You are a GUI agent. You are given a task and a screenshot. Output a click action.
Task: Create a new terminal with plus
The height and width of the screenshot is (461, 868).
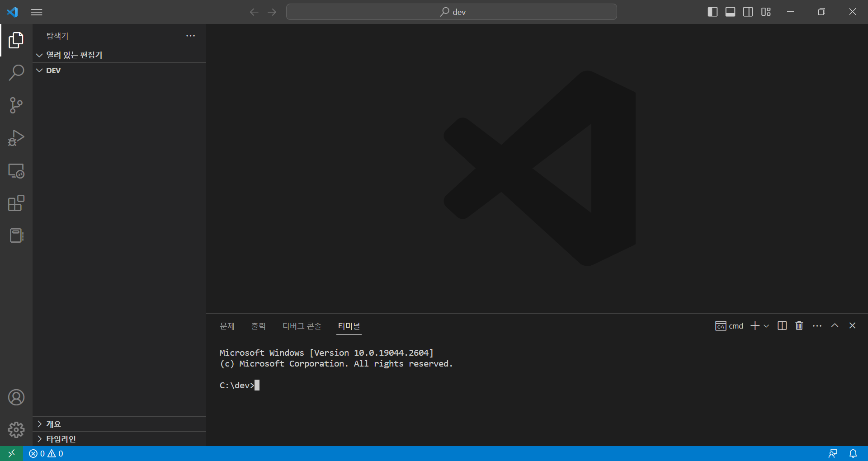[x=755, y=326]
